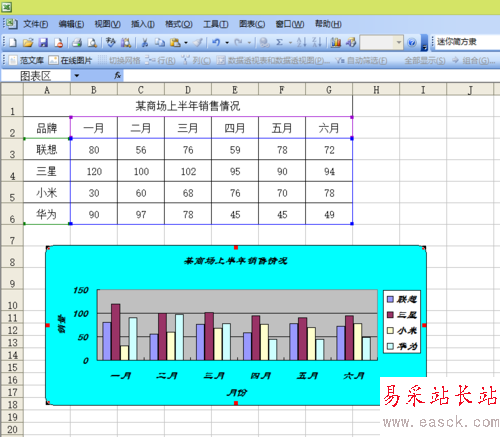This screenshot has height=437, width=500.
Task: Expand the Undo history dropdown arrow
Action: coord(227,43)
